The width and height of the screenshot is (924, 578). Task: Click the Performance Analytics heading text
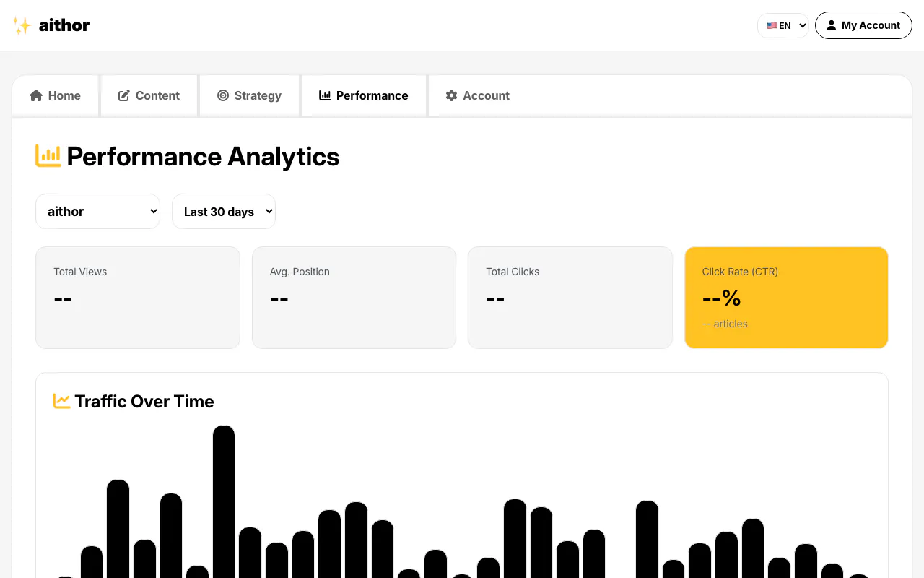[204, 156]
